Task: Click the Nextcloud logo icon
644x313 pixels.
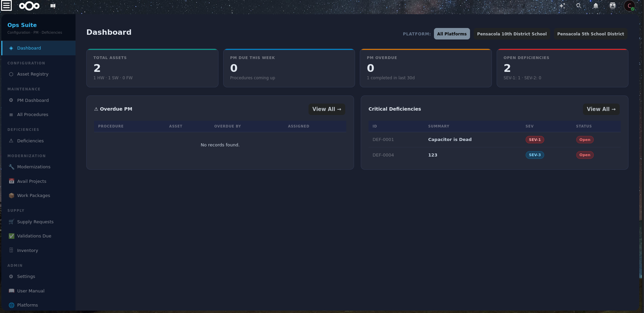Action: point(29,6)
